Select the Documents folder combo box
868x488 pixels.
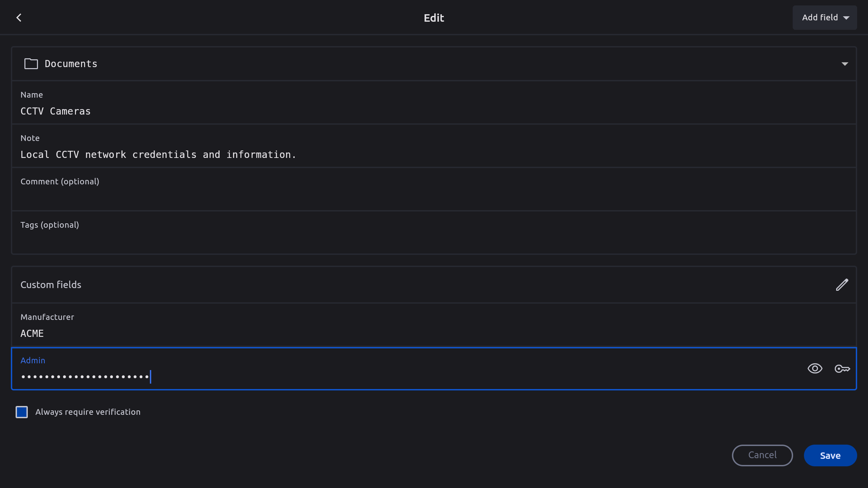click(x=407, y=64)
